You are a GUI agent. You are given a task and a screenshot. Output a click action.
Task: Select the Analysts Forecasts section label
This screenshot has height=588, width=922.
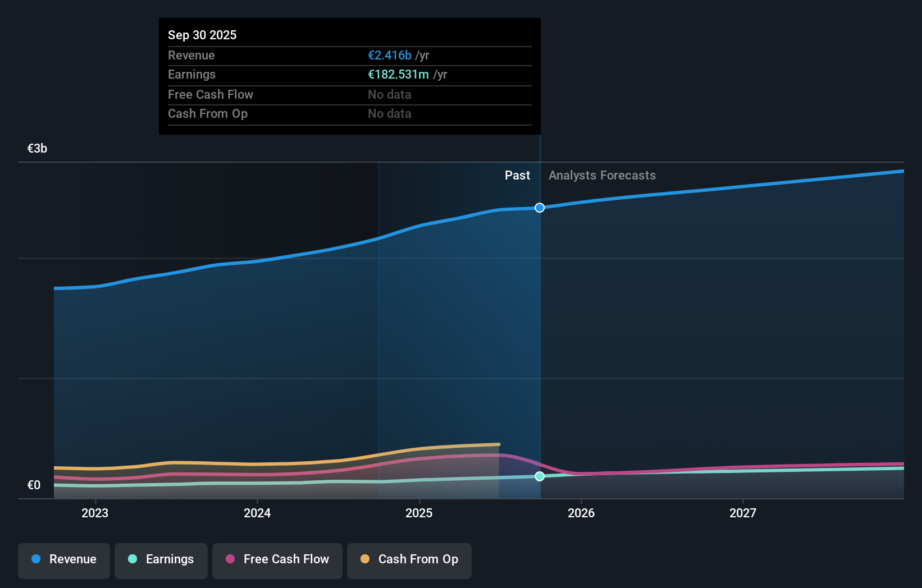point(602,175)
